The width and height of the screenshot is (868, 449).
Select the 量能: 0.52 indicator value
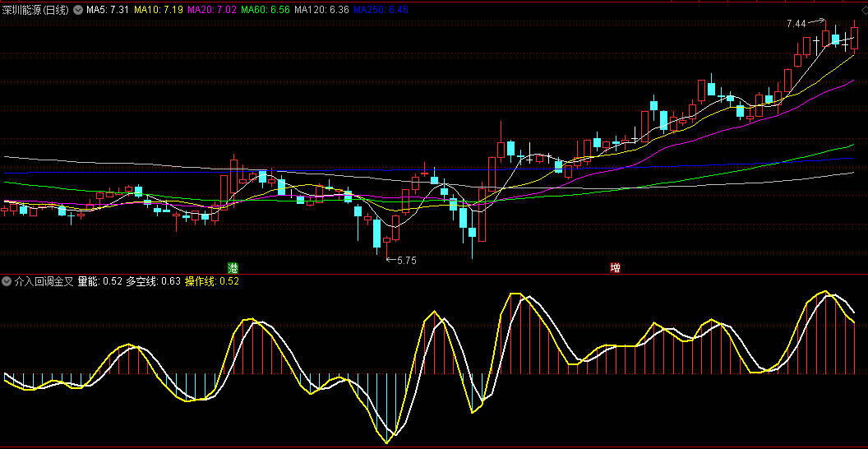click(x=99, y=281)
